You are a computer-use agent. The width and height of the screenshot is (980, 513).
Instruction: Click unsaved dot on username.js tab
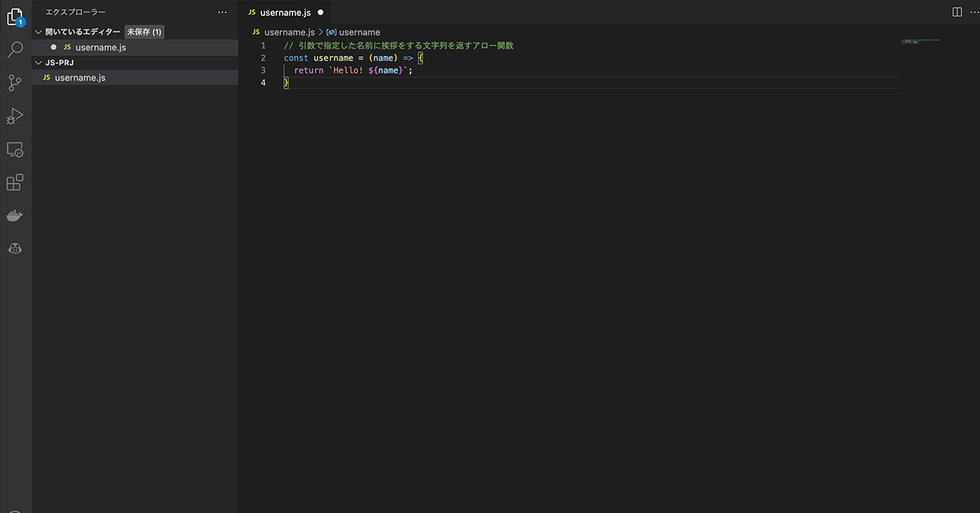320,12
